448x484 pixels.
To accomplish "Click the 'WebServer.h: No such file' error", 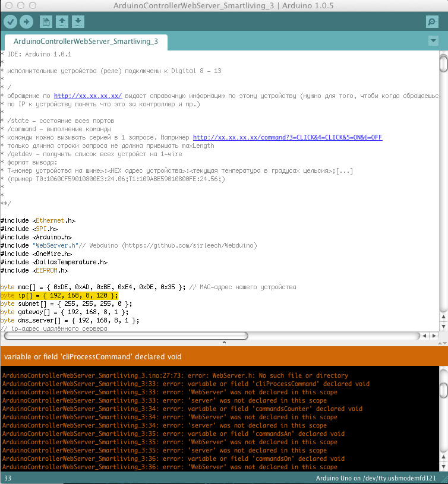I will point(175,376).
